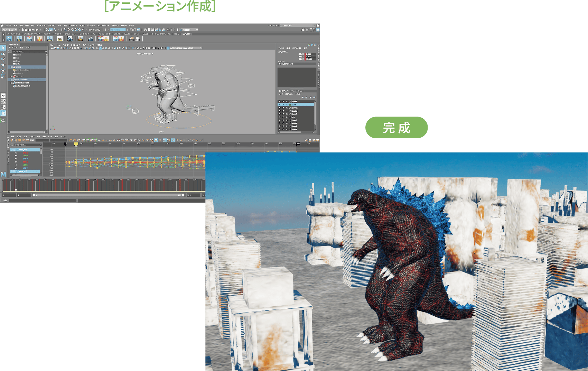The height and width of the screenshot is (371, 588).
Task: Open カーブ menu in Graph Editor
Action: pyautogui.click(x=32, y=136)
